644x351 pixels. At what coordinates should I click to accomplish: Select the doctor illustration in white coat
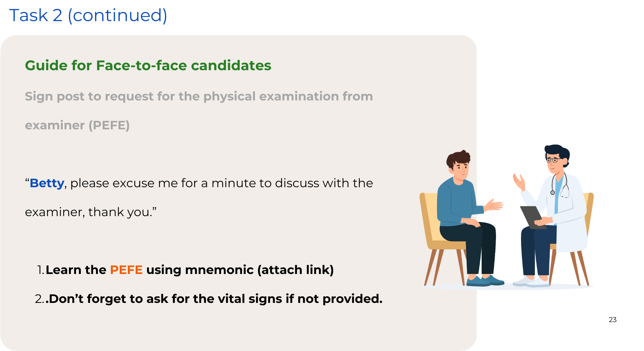552,215
